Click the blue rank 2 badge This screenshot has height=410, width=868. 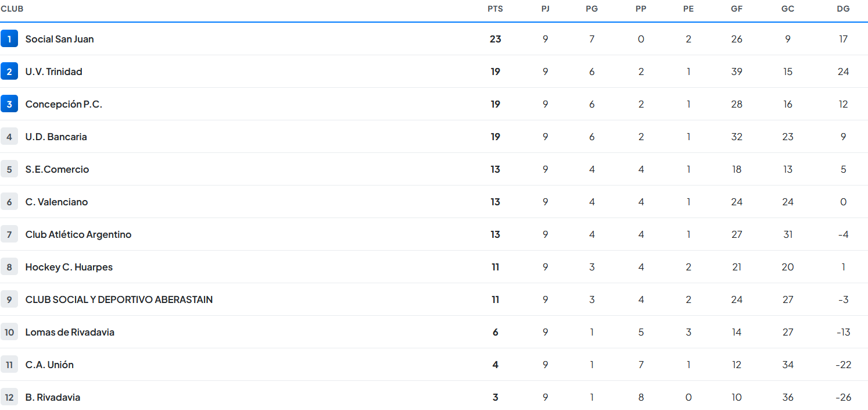[9, 72]
